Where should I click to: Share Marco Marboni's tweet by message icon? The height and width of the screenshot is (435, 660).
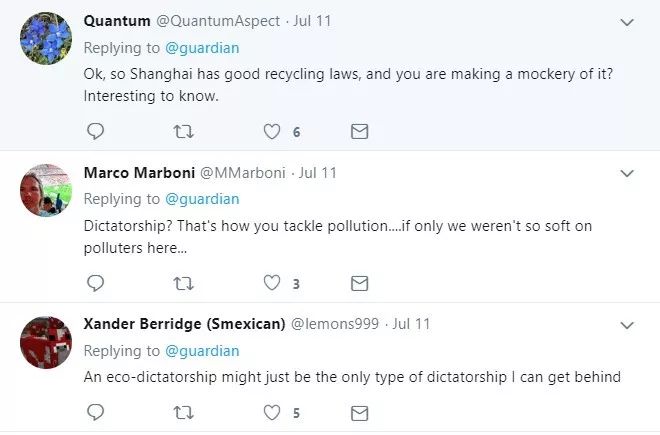point(359,283)
